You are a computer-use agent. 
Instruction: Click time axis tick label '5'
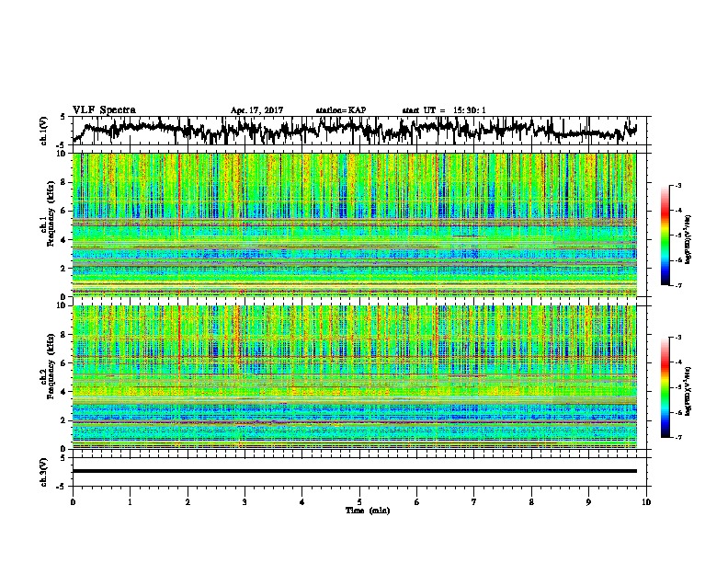pos(359,502)
